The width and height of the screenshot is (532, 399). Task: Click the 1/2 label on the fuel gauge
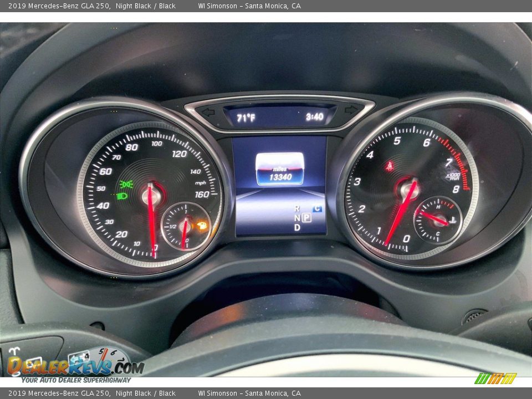(x=173, y=226)
